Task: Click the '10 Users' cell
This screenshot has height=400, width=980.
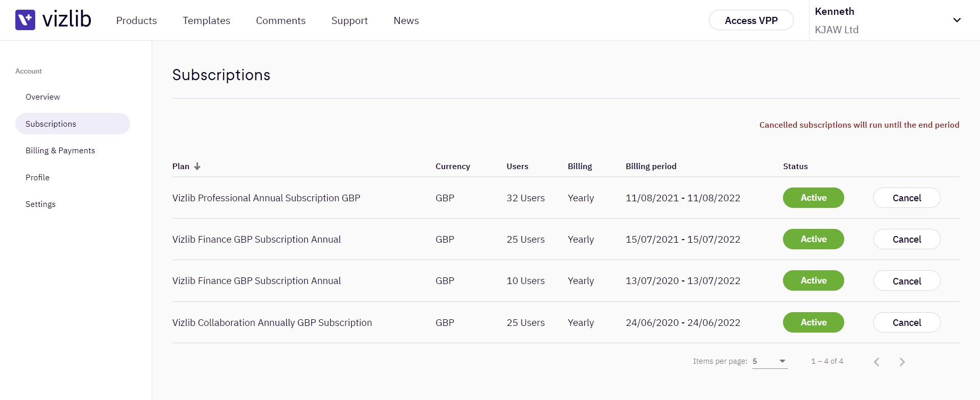Action: click(526, 281)
